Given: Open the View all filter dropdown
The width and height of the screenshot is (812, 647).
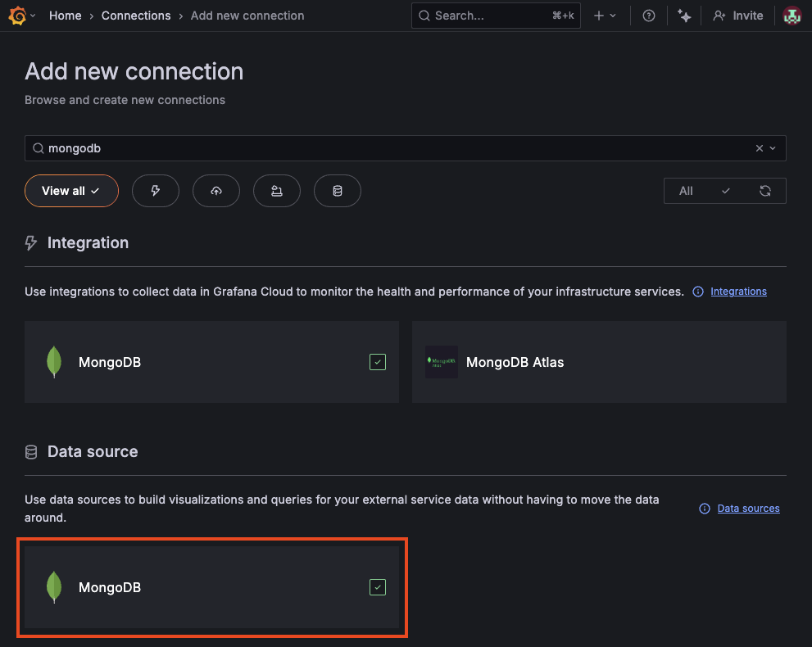Looking at the screenshot, I should tap(71, 190).
